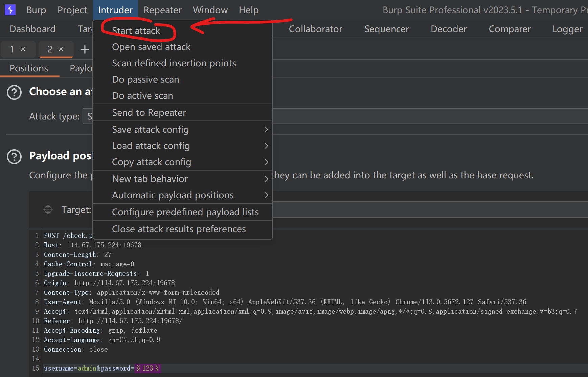Expand Load attack config submenu

[x=183, y=146]
